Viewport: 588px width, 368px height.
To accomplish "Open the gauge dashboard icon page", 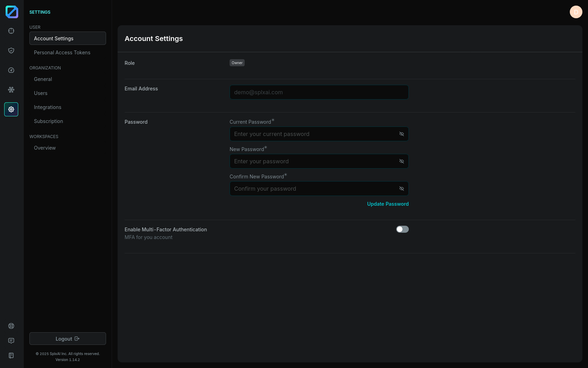I will [x=11, y=70].
